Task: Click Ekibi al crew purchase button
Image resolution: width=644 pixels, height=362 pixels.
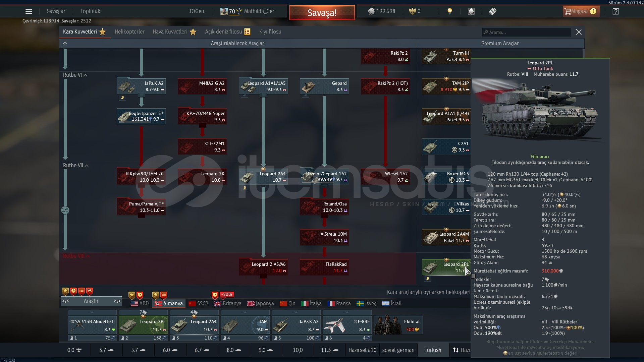Action: (x=398, y=325)
